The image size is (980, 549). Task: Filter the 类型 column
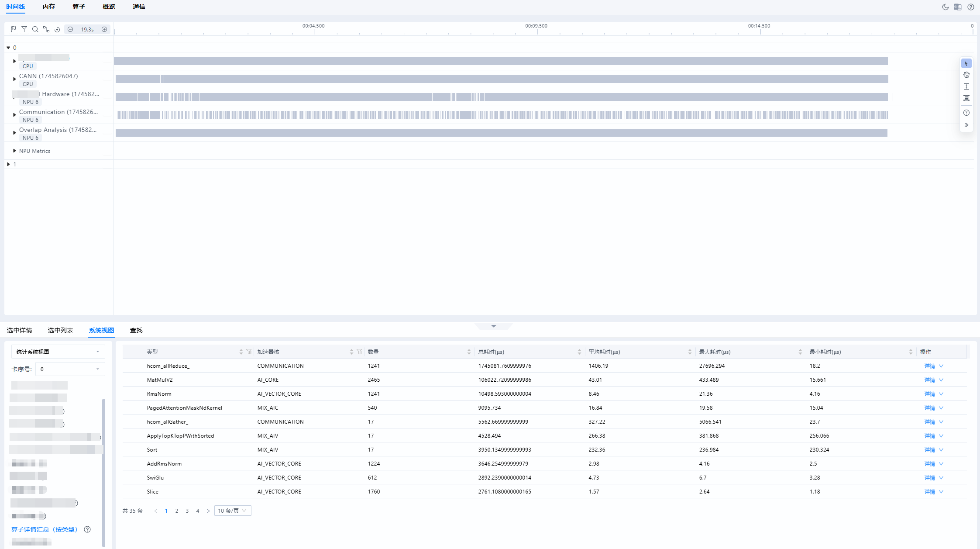coord(249,352)
